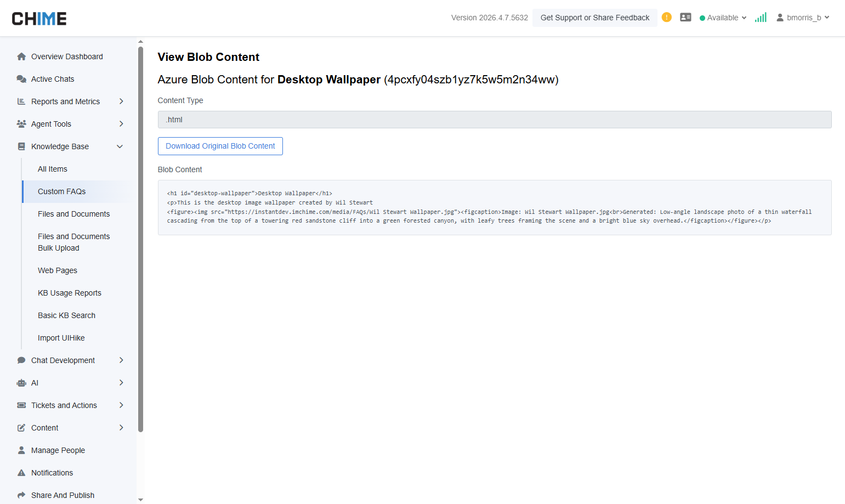This screenshot has height=504, width=845.
Task: Click the yellow warning alert icon
Action: 666,18
